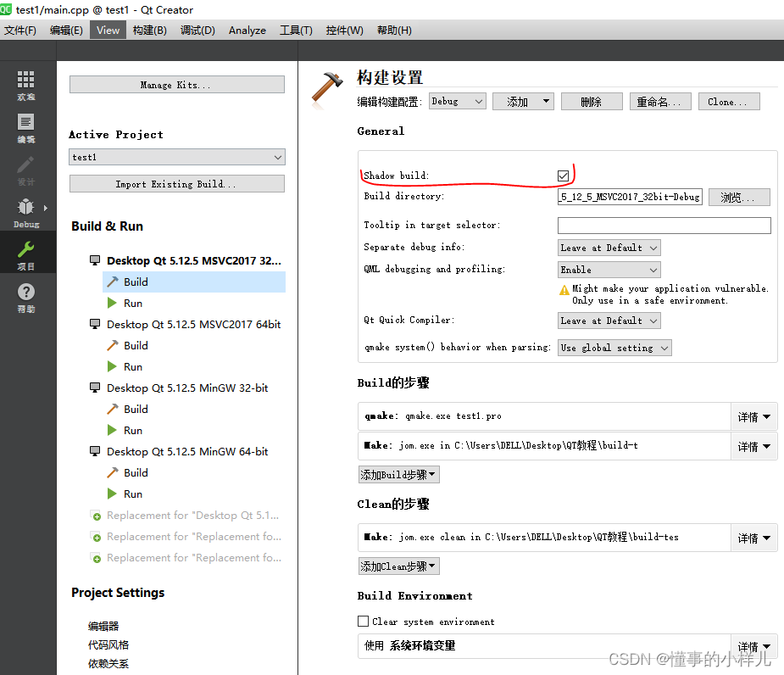This screenshot has height=675, width=784.
Task: Click hammer icon of selected Build row
Action: (x=113, y=282)
